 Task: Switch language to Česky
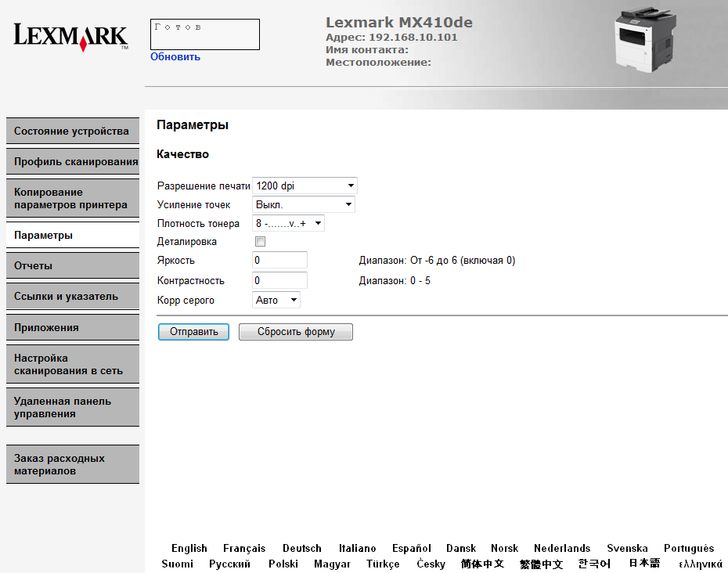coord(431,564)
